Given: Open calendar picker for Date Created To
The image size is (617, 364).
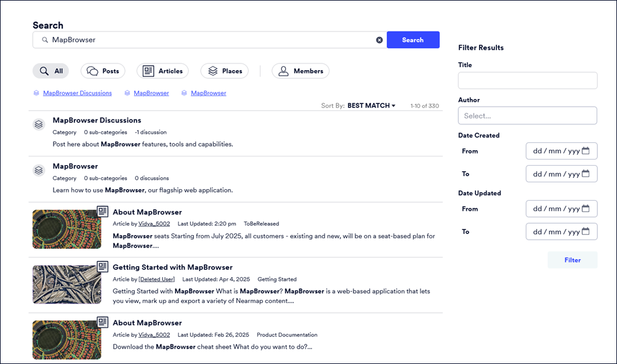Looking at the screenshot, I should (586, 174).
